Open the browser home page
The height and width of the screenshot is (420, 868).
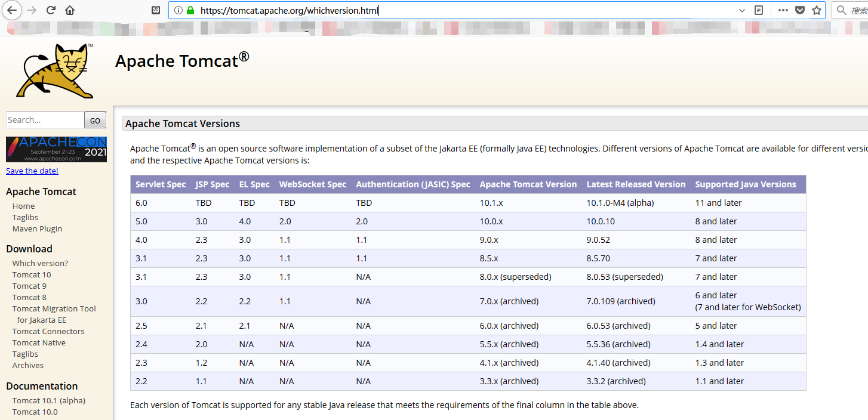click(70, 10)
